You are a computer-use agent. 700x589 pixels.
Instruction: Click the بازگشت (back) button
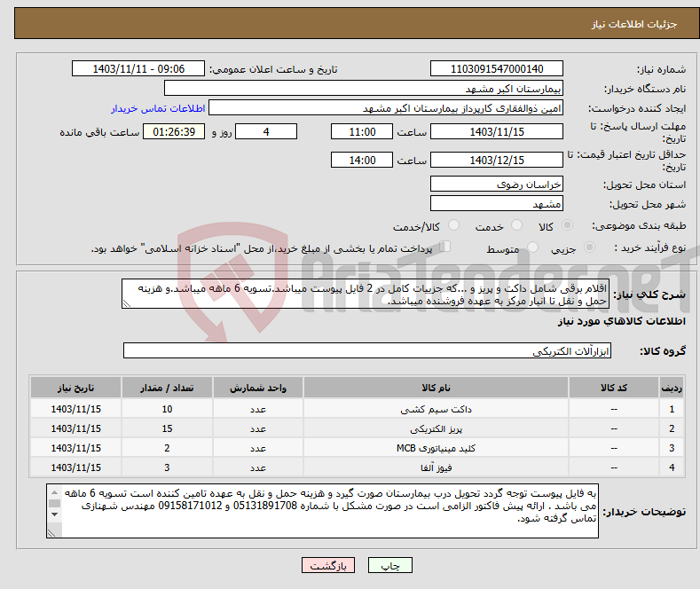tap(328, 565)
